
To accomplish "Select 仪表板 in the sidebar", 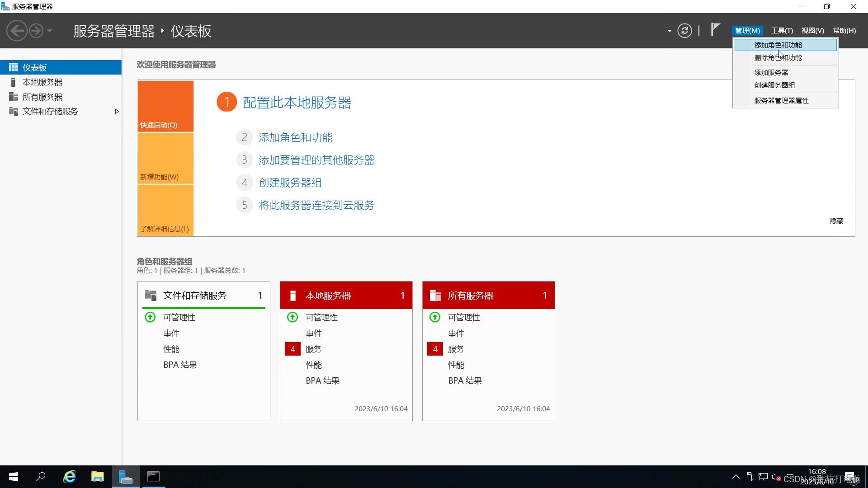I will pyautogui.click(x=61, y=67).
